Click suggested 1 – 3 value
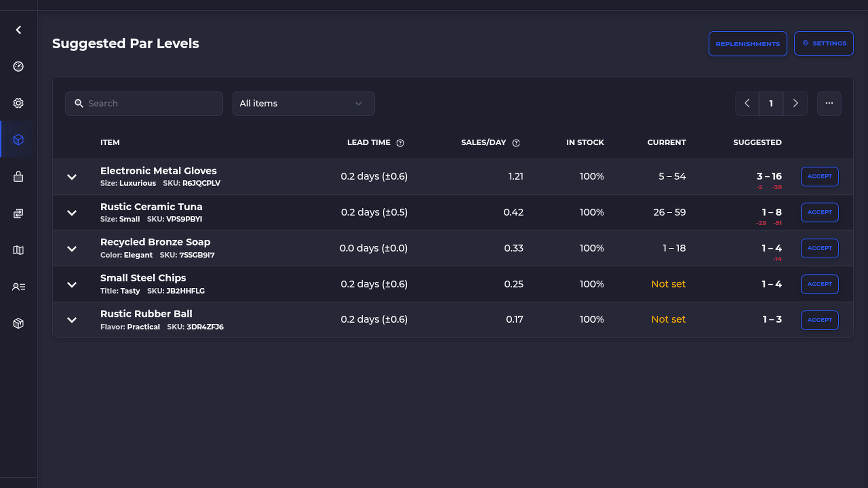 [x=772, y=319]
